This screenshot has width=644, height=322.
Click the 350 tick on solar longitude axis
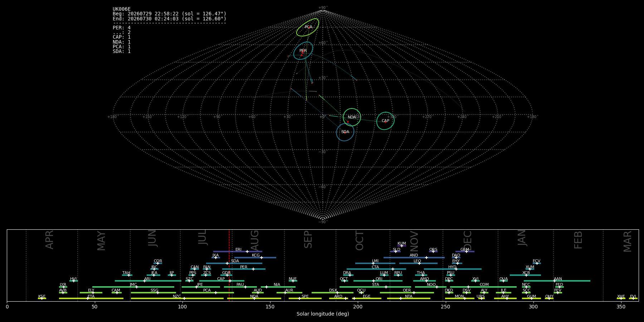pos(621,307)
